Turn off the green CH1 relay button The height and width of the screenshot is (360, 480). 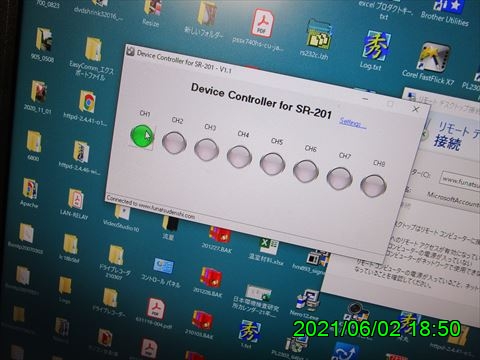[142, 136]
